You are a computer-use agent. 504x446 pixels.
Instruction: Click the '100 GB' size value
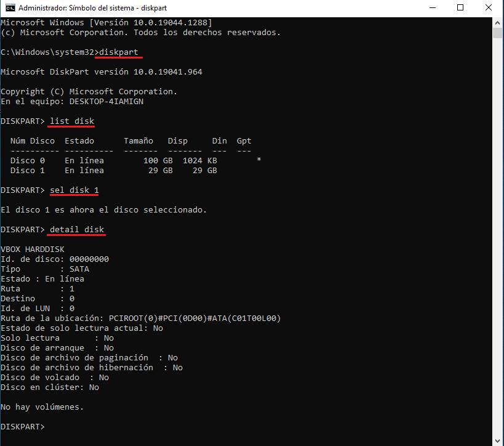click(x=158, y=161)
